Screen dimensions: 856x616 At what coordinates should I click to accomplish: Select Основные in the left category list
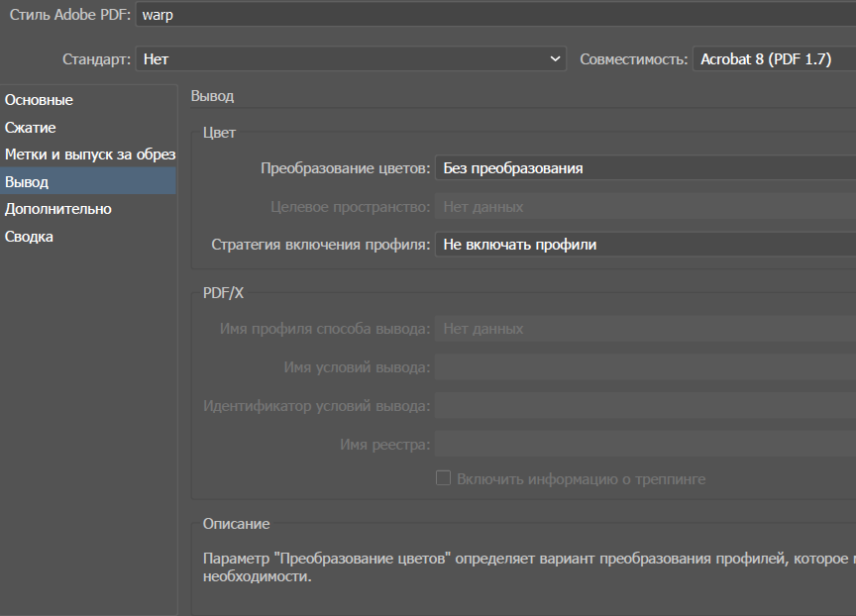click(40, 100)
